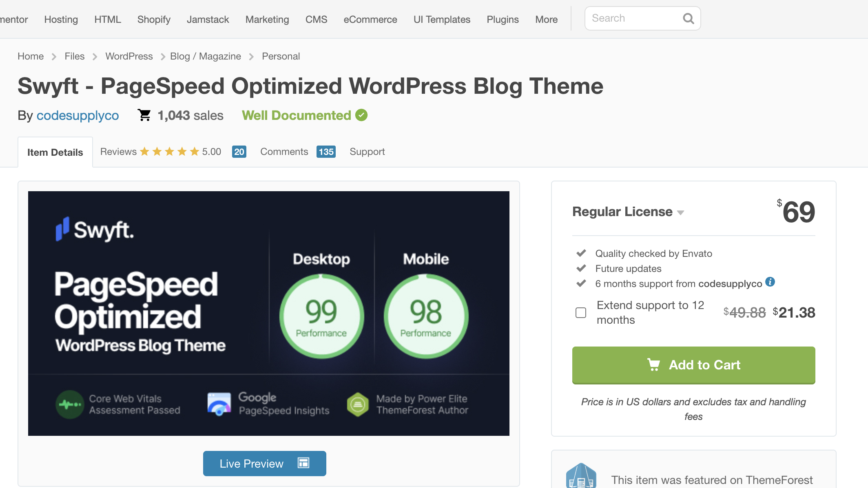Viewport: 868px width, 488px height.
Task: Click the Live Preview button
Action: pos(264,464)
